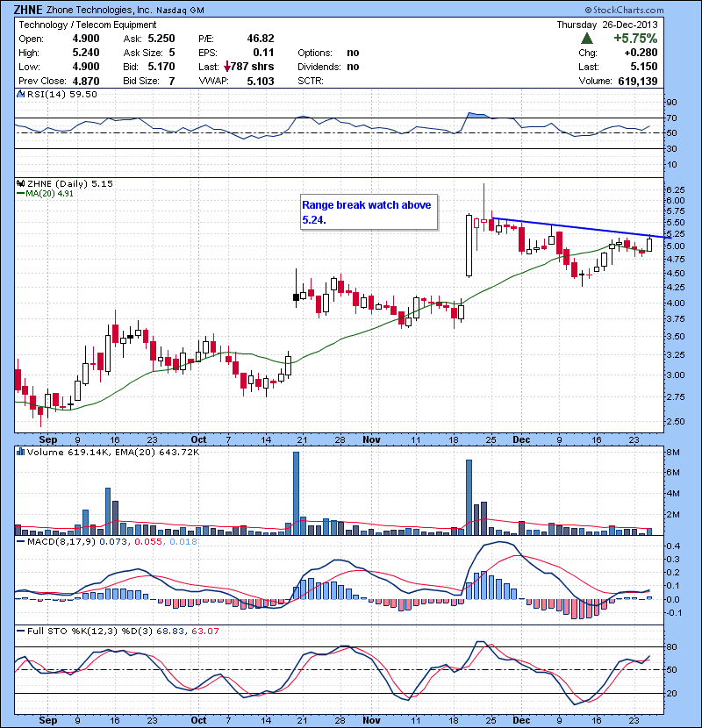Click the green up-triangle change indicator
Viewport: 702px width, 728px height.
click(587, 39)
